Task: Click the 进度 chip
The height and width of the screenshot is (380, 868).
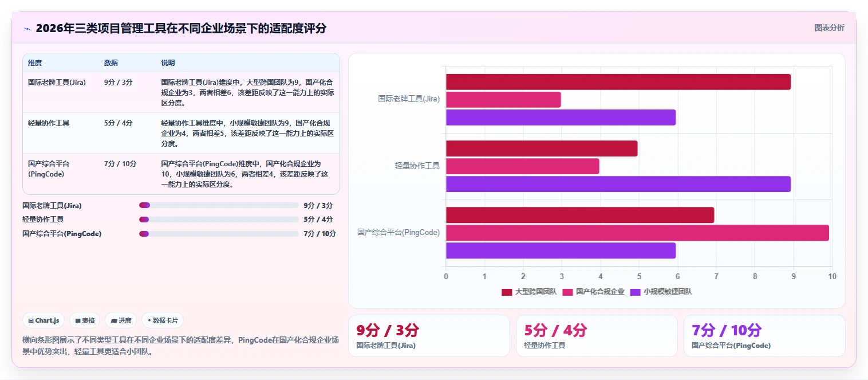Action: [121, 320]
